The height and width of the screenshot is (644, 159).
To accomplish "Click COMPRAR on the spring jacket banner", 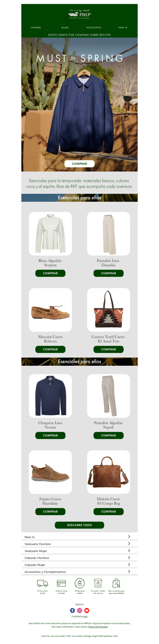I will point(79,163).
